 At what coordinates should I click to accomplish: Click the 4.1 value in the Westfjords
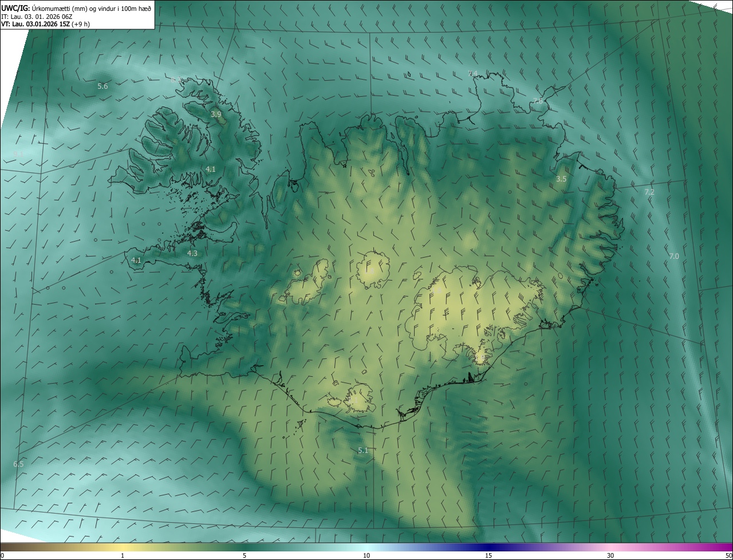(x=210, y=169)
